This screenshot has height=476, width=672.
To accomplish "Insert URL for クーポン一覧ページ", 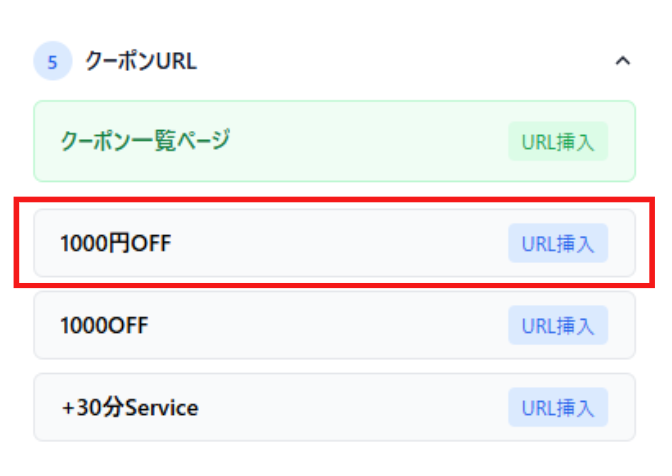I will pyautogui.click(x=557, y=142).
